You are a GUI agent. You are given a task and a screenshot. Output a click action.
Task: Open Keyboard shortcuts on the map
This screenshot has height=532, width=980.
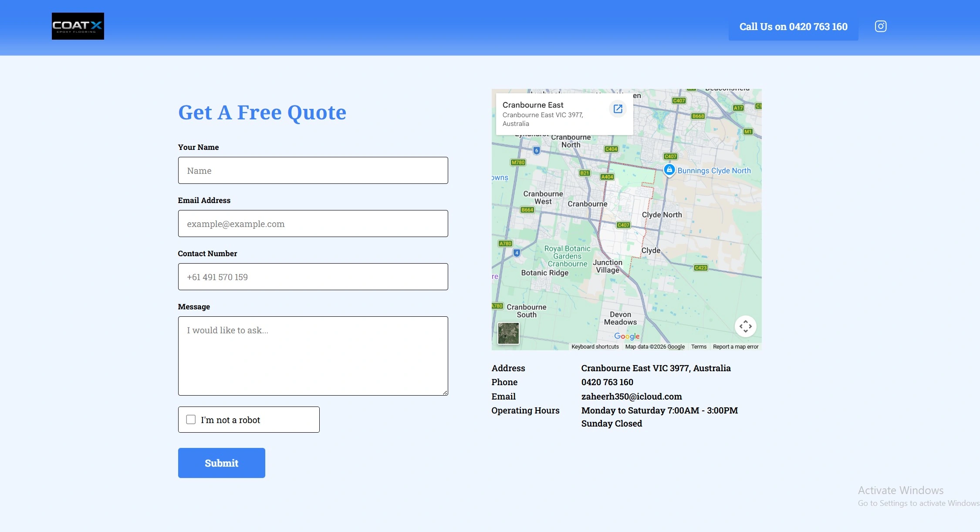click(x=595, y=347)
